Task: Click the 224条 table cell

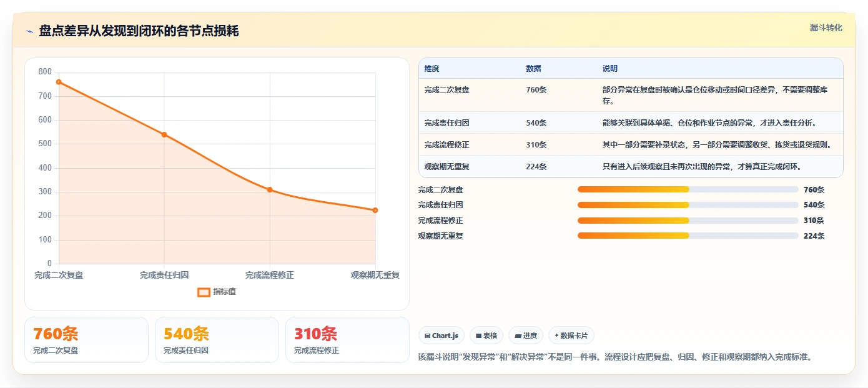Action: [536, 167]
